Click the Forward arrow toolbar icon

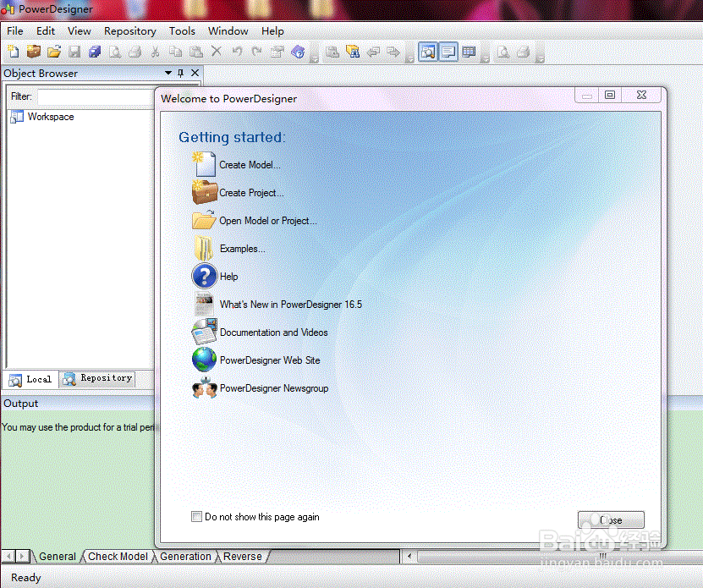393,52
